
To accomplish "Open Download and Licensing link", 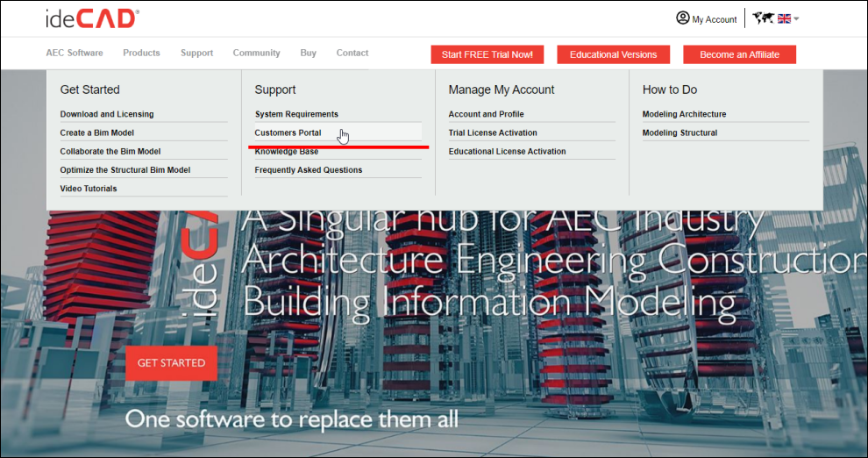I will (107, 114).
